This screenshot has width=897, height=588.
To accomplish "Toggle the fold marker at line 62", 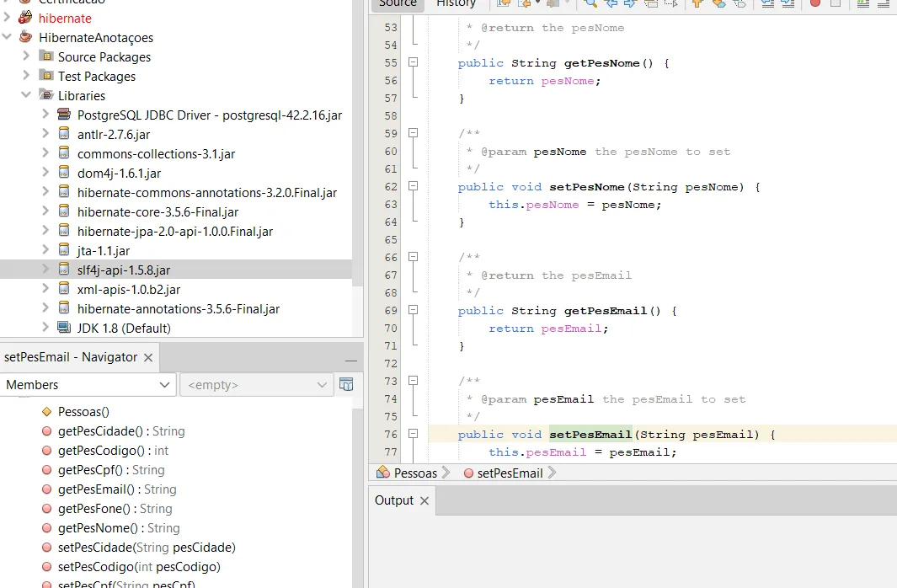I will [413, 187].
